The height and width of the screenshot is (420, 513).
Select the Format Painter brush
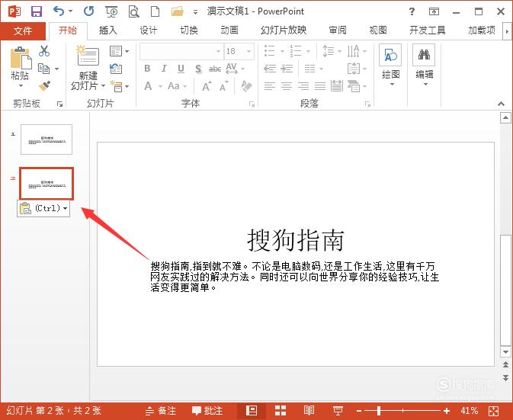click(44, 85)
